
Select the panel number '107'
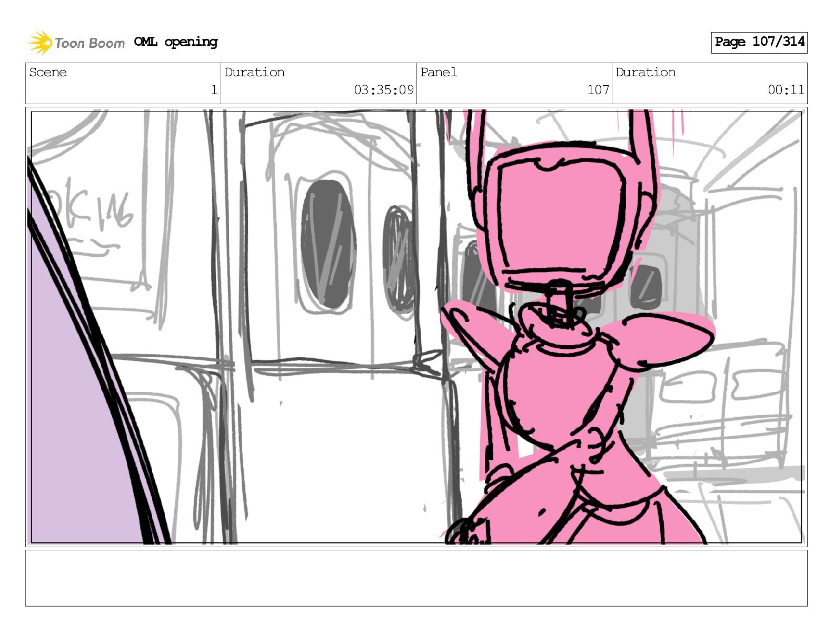(x=598, y=90)
